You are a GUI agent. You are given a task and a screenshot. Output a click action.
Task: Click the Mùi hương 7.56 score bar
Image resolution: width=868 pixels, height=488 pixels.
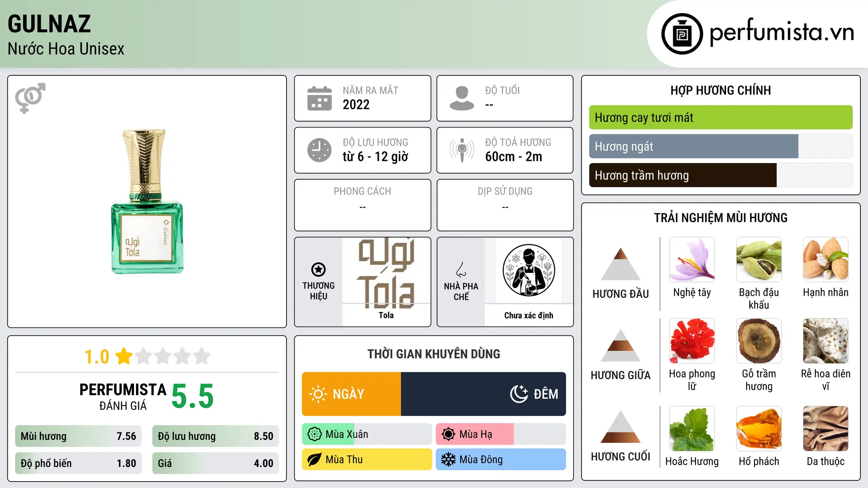78,436
